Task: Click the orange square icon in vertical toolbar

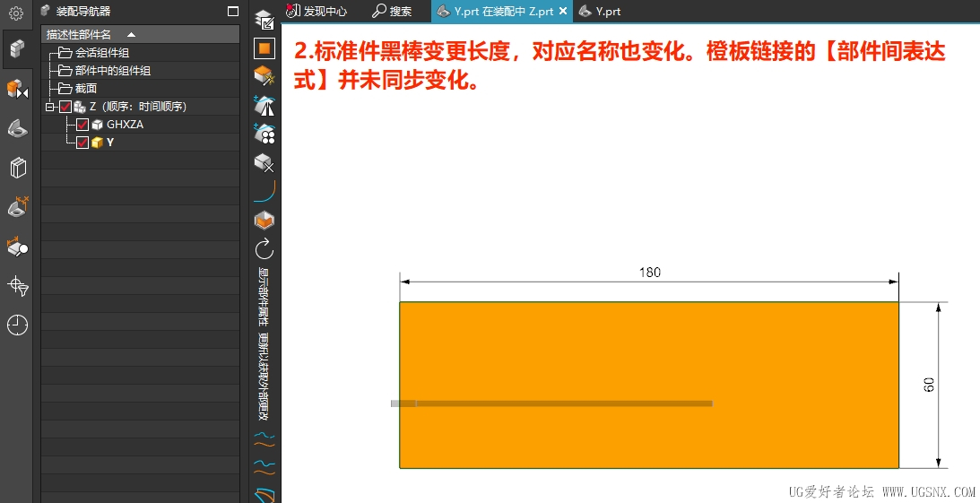Action: coord(265,48)
